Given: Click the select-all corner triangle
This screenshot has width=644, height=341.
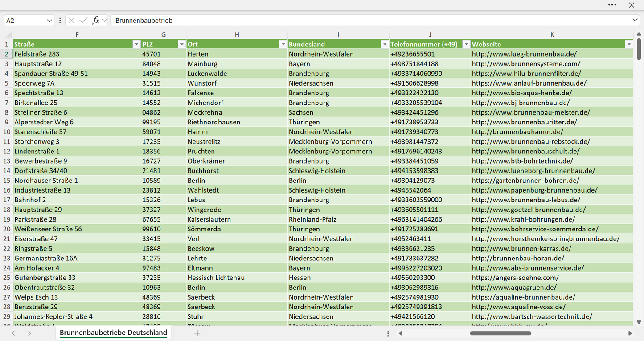Looking at the screenshot, I should click(x=8, y=35).
